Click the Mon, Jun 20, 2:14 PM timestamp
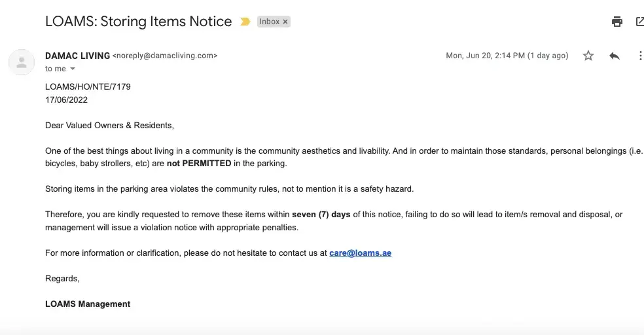644x335 pixels. tap(507, 56)
